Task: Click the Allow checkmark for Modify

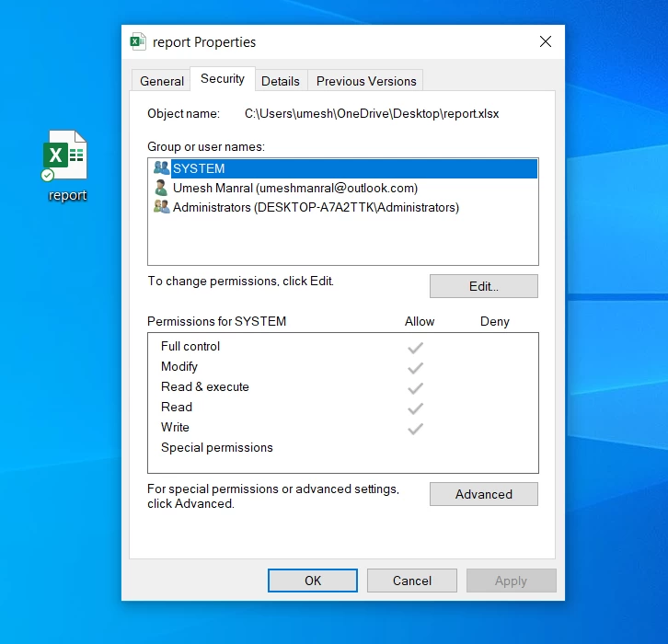Action: click(x=415, y=368)
